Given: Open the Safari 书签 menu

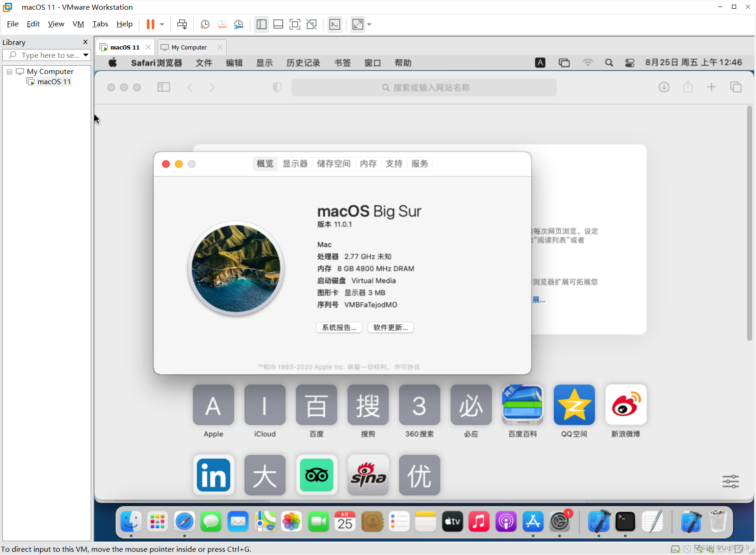Looking at the screenshot, I should coord(342,62).
